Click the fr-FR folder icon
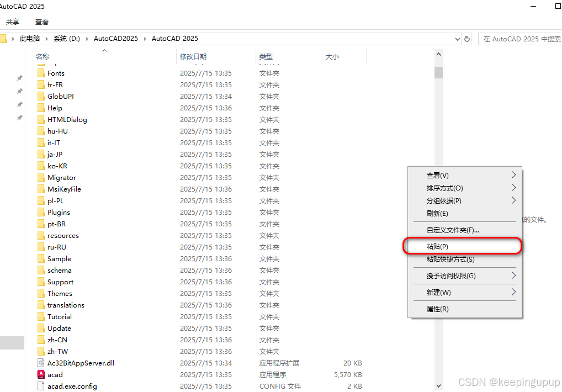562x392 pixels. pyautogui.click(x=41, y=85)
